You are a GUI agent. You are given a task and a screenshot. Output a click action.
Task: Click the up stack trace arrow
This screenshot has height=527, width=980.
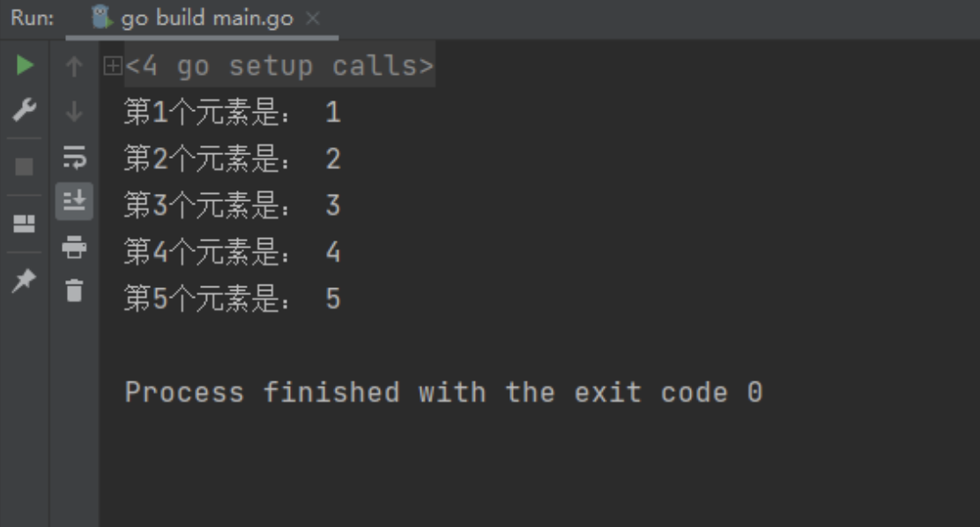click(74, 66)
